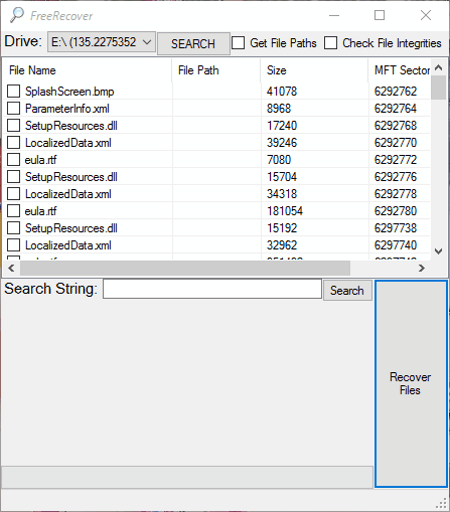Click MFT sector value 6292764
450x512 pixels.
[x=395, y=108]
